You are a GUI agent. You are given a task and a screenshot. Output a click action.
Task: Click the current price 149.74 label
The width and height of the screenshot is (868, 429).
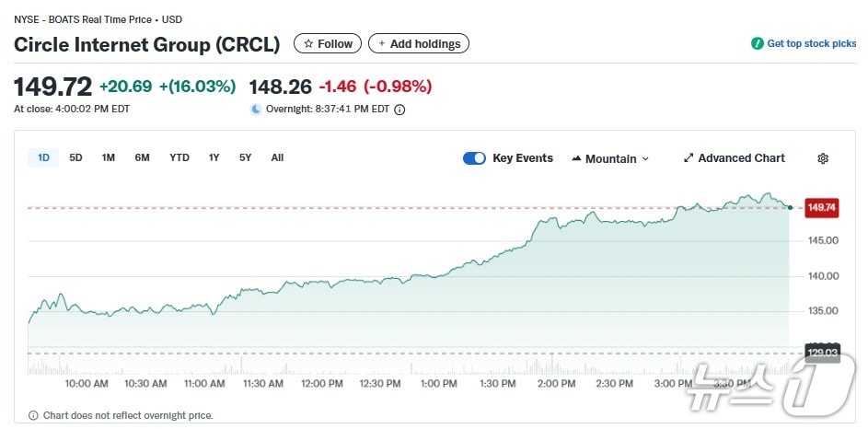coord(821,208)
